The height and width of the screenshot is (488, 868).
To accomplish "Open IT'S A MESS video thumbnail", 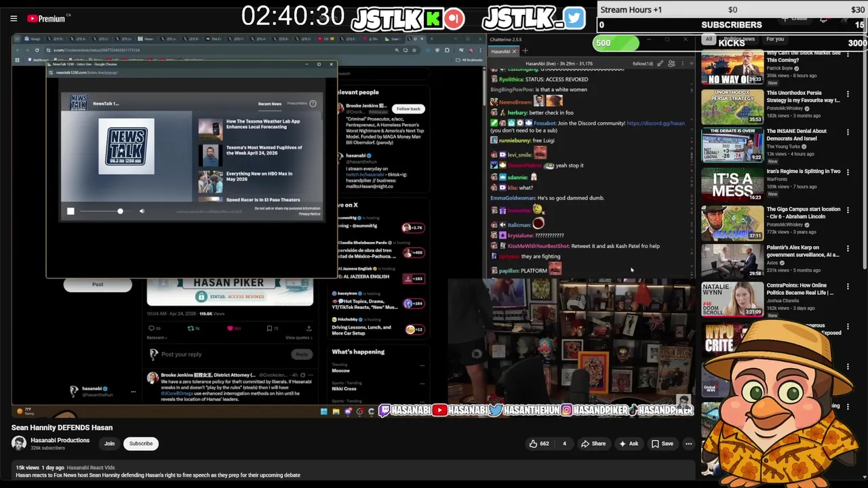I will pyautogui.click(x=732, y=184).
